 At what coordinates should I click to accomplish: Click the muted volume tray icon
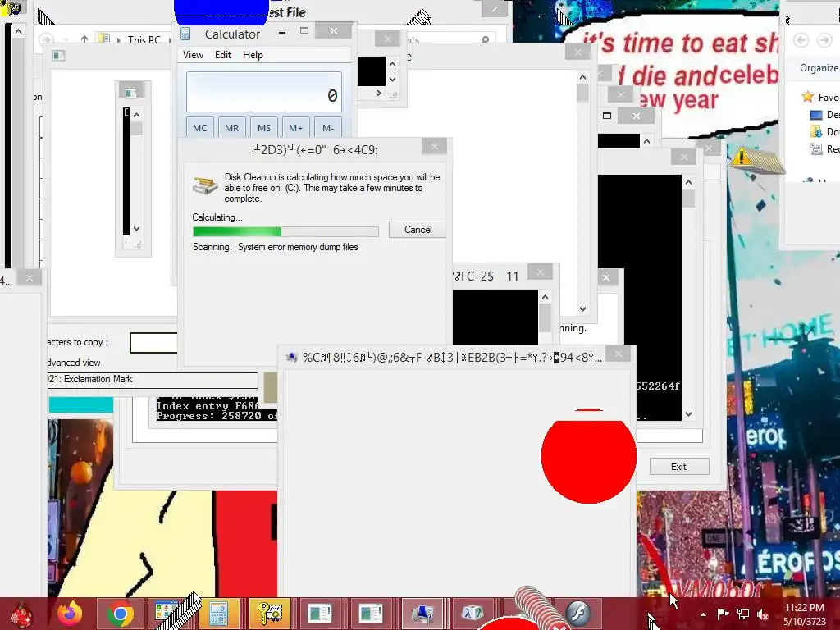pyautogui.click(x=764, y=614)
